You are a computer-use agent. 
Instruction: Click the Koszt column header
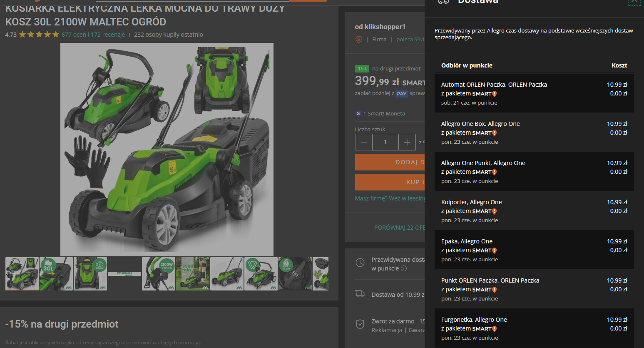point(619,65)
